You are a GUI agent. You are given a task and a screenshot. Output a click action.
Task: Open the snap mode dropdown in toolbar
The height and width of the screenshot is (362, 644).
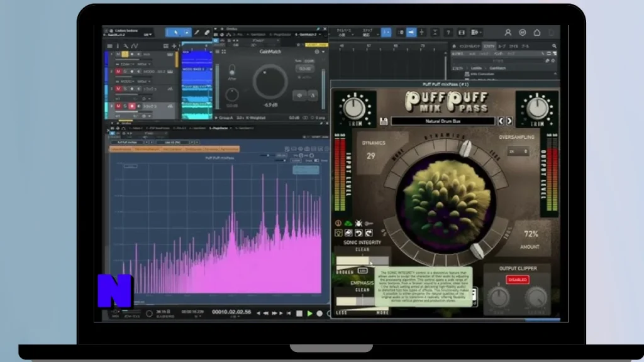369,33
